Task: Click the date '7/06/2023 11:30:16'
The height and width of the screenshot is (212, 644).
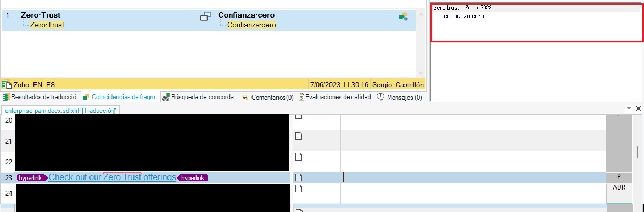Action: pos(339,85)
